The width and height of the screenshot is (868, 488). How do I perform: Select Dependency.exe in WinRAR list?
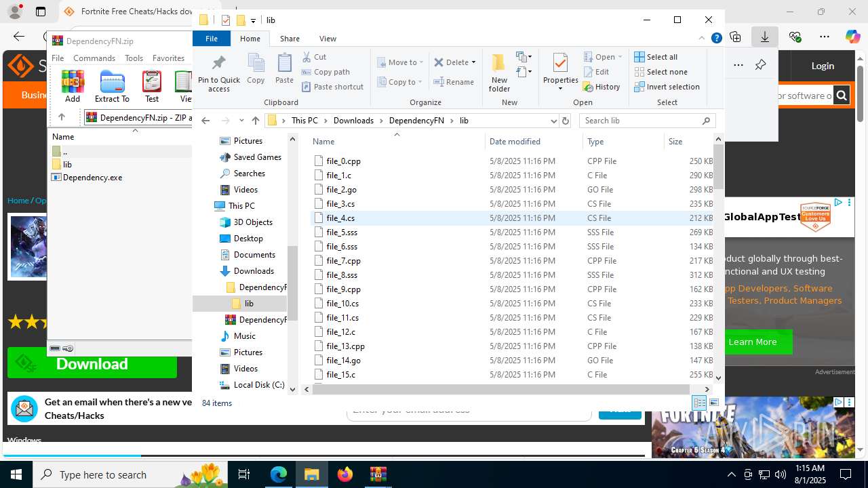92,178
